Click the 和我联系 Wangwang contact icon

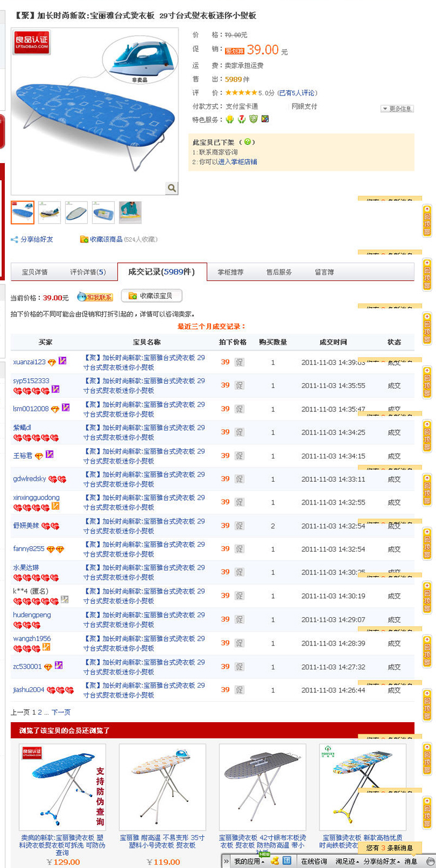pos(94,297)
